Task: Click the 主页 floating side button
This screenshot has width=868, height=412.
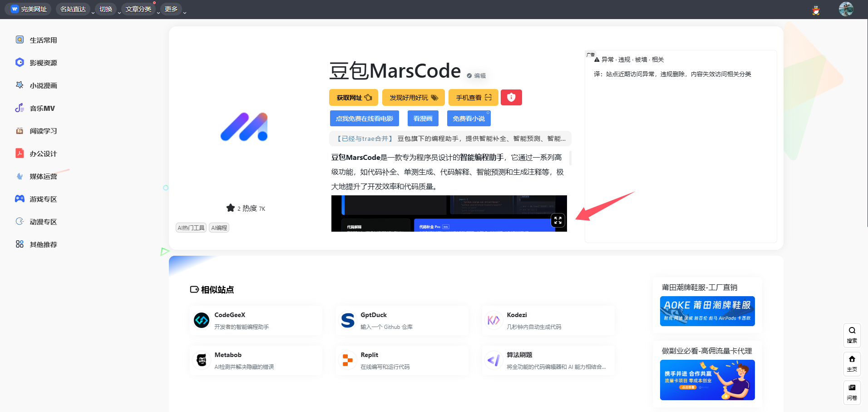Action: pos(852,363)
